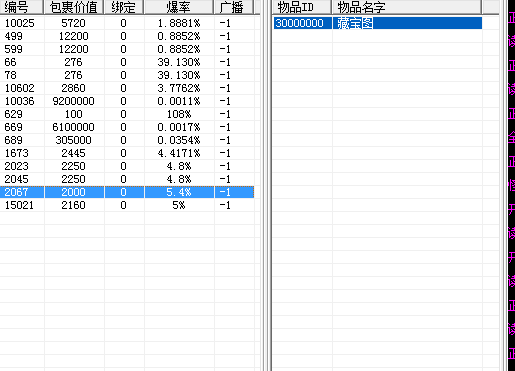This screenshot has height=371, width=515.
Task: Select row 499 with value 12200
Action: (127, 36)
